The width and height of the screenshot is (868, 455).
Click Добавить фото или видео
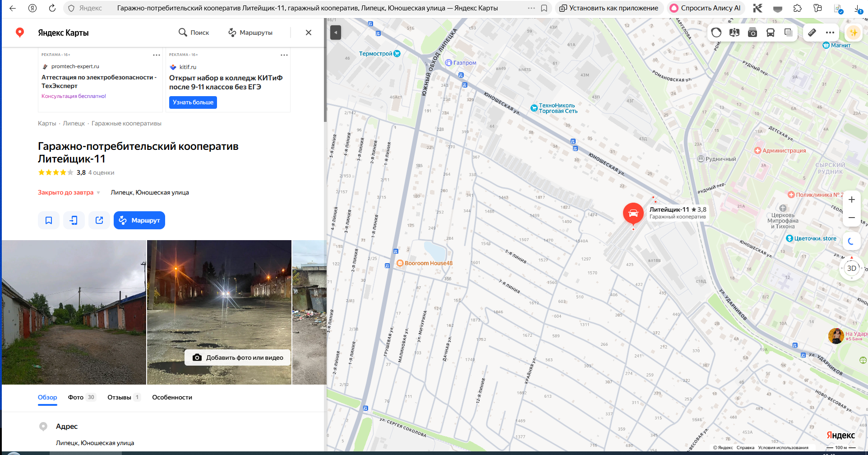pyautogui.click(x=237, y=357)
